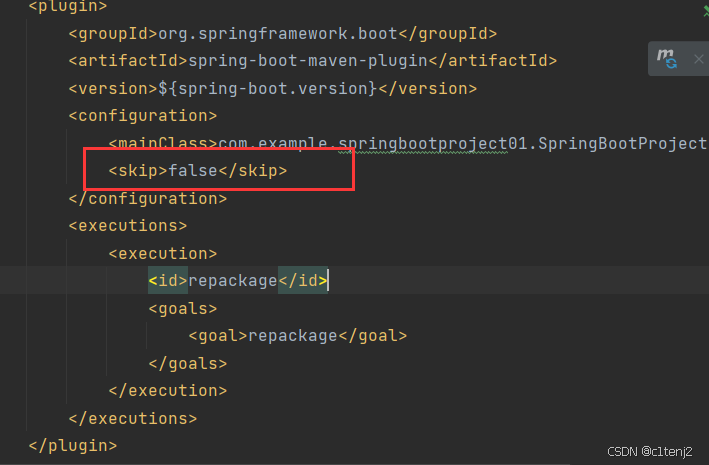The height and width of the screenshot is (465, 709).
Task: Click the goal repackage line
Action: (x=298, y=336)
